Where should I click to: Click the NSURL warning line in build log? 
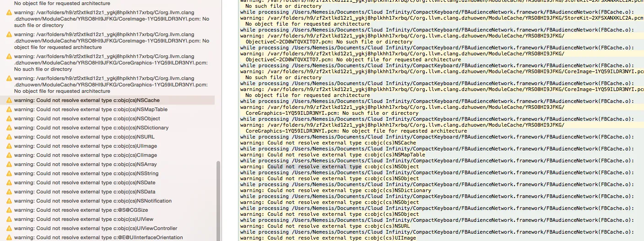click(x=325, y=226)
